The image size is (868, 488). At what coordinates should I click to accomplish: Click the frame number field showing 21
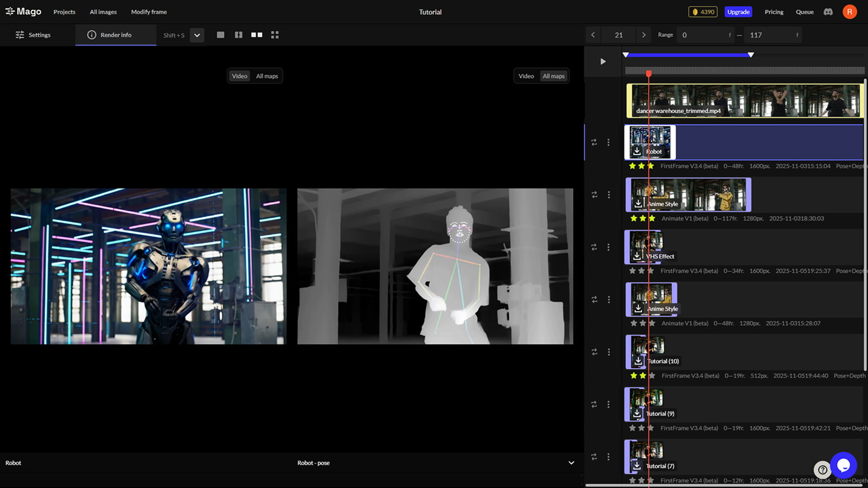click(618, 34)
